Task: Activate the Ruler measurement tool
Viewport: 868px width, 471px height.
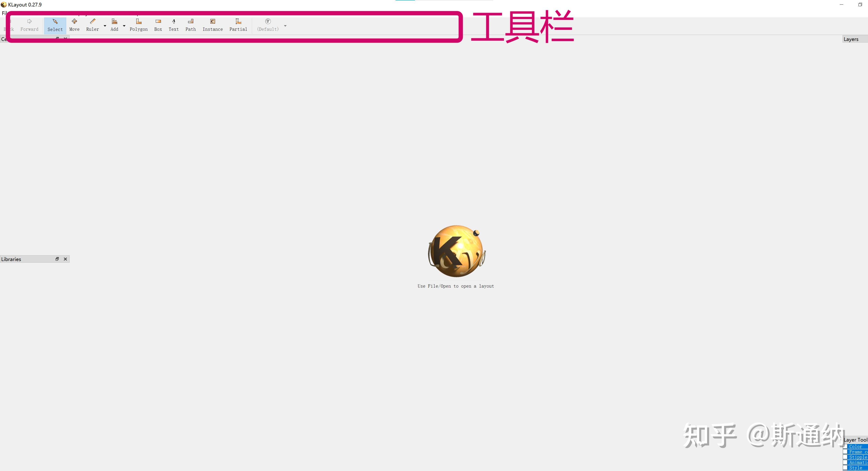Action: tap(92, 25)
